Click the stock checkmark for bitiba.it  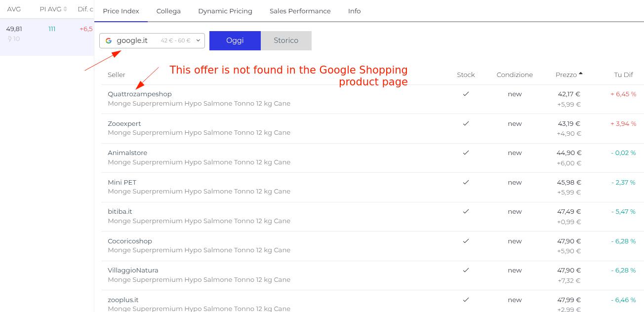point(466,211)
